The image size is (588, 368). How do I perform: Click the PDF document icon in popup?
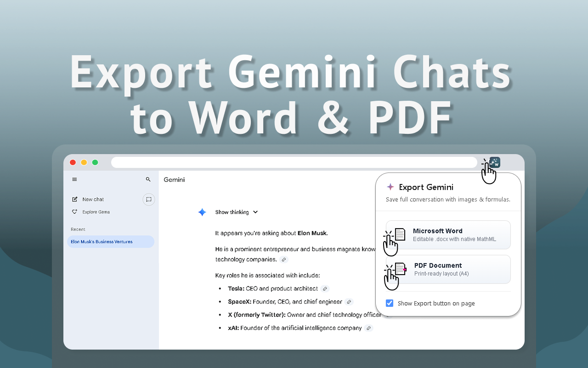(401, 269)
